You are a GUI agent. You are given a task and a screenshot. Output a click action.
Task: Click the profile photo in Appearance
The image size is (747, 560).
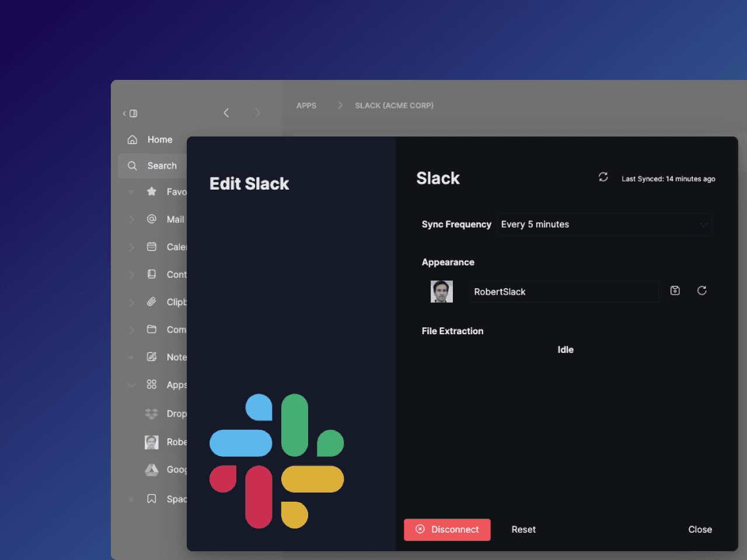pos(442,292)
